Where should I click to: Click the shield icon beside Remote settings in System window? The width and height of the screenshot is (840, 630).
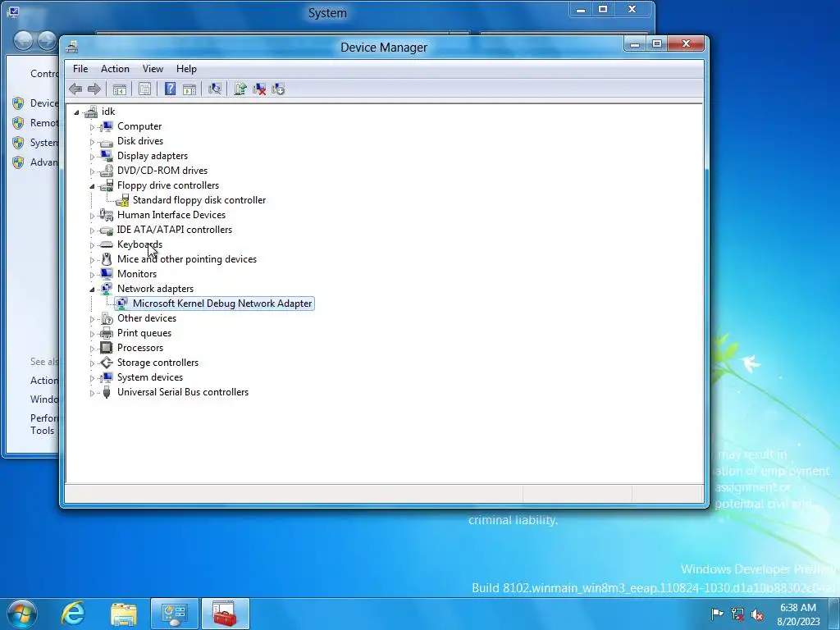pos(18,123)
